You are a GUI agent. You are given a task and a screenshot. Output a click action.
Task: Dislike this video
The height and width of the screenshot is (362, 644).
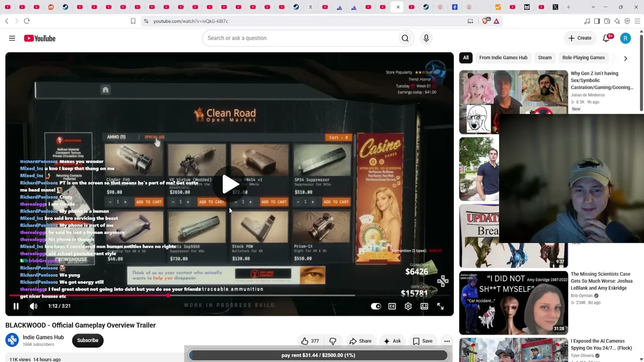(333, 341)
